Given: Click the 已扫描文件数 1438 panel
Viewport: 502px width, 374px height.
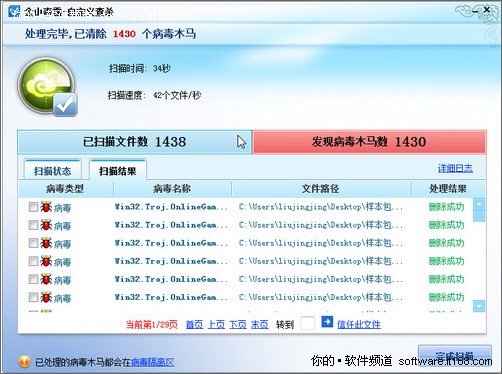Looking at the screenshot, I should [135, 142].
